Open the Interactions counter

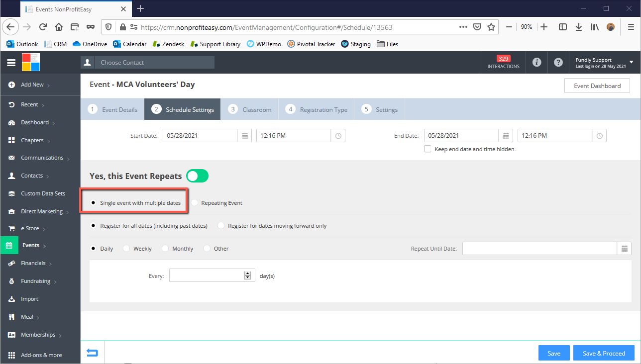tap(503, 62)
